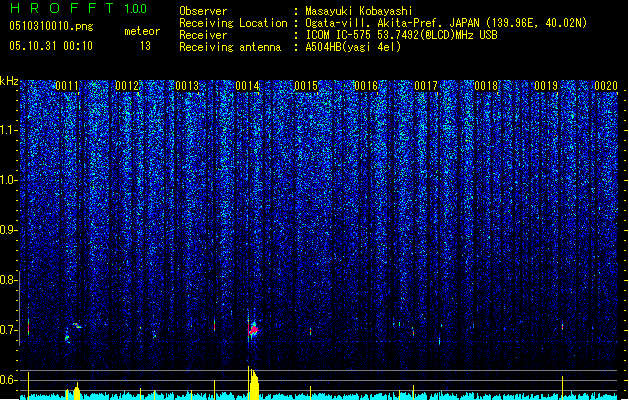The width and height of the screenshot is (629, 400).
Task: Click the 1.0 kHz axis label
Action: [x=9, y=180]
